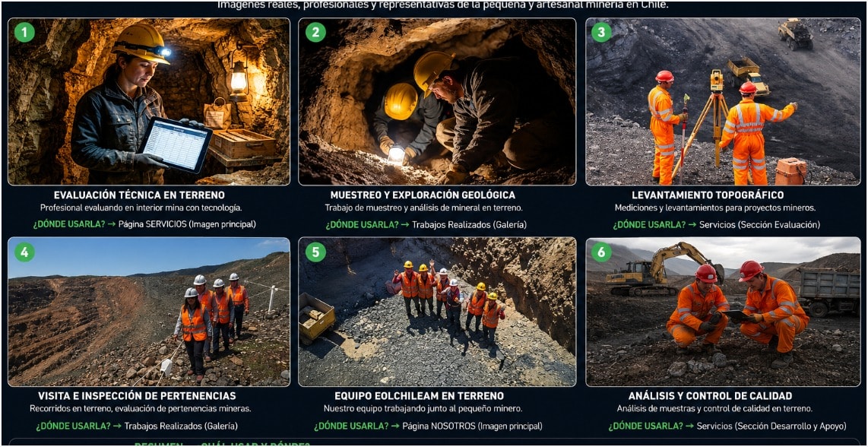Open the surveyors with theodolite photo
868x447 pixels.
pos(723,101)
